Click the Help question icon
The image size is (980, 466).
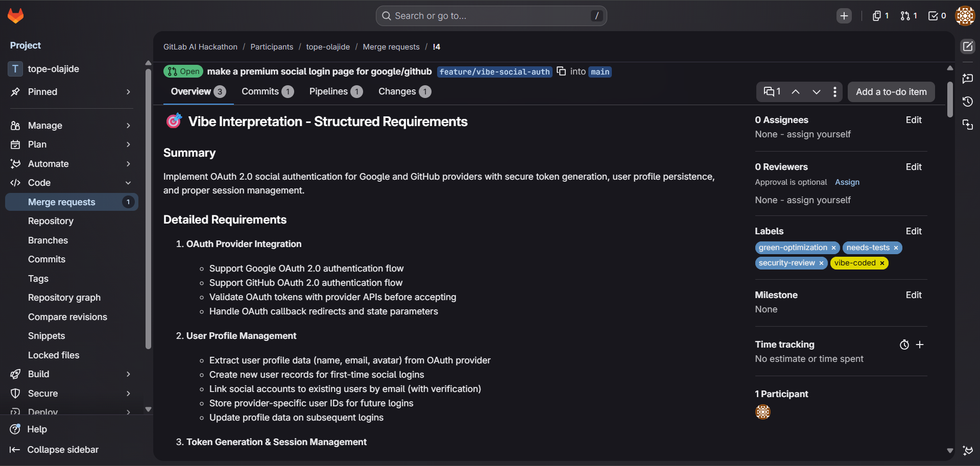(15, 429)
